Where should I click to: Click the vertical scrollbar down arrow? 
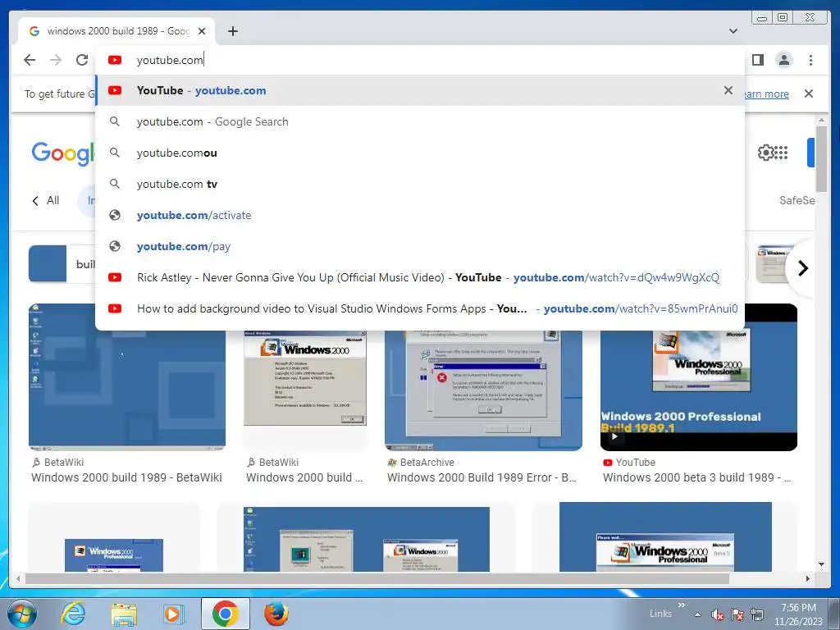point(821,564)
